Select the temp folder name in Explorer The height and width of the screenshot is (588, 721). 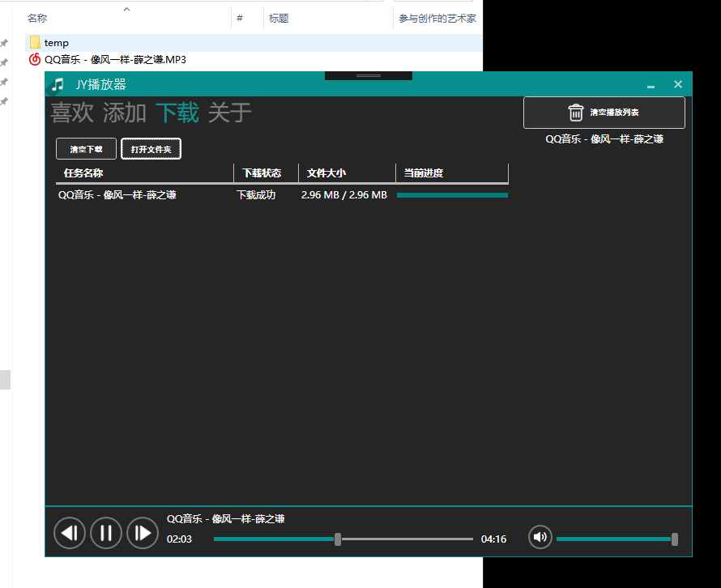point(57,43)
